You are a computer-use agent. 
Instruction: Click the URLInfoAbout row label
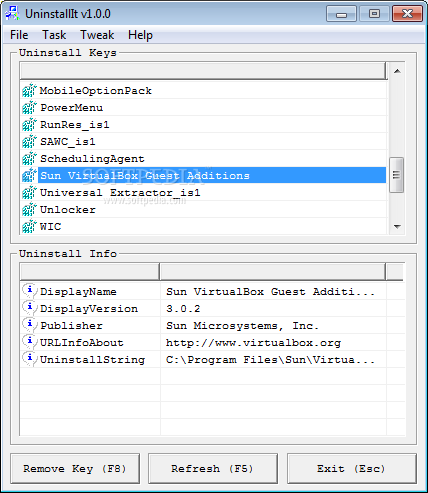[82, 343]
